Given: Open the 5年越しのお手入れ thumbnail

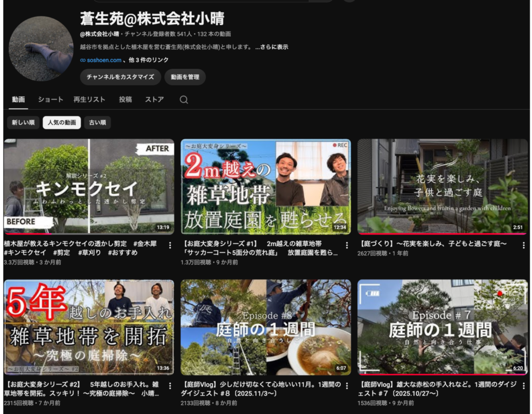Looking at the screenshot, I should click(x=89, y=327).
